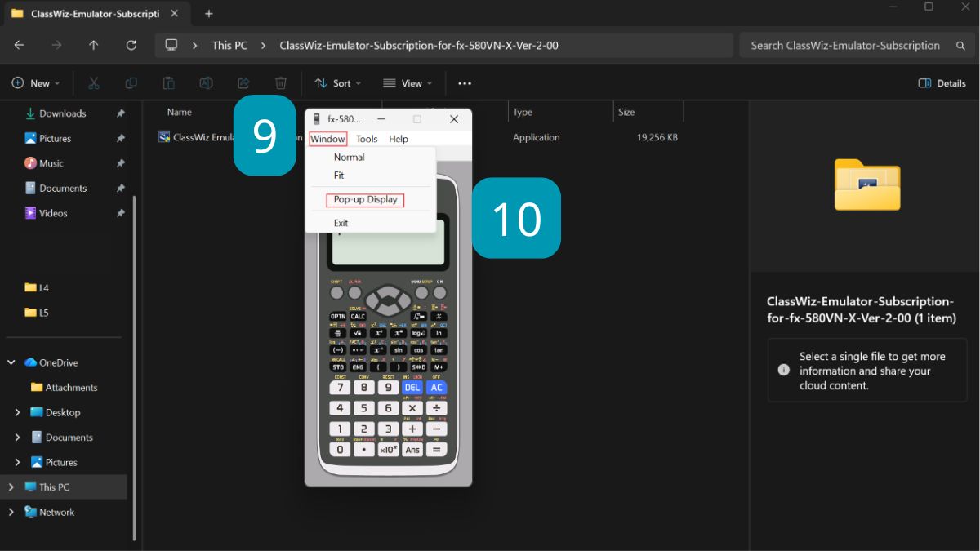Click the M+ calculator key
The width and height of the screenshot is (980, 551).
[439, 367]
